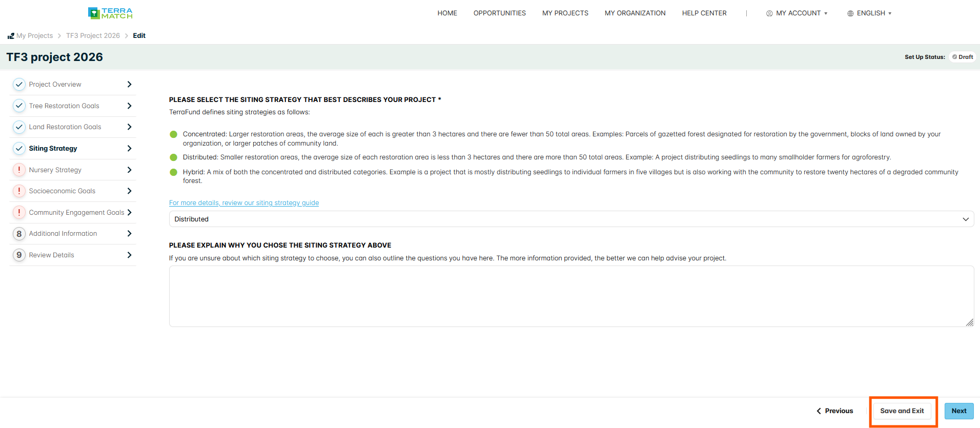
Task: Click the Land Restoration Goals checkmark icon
Action: coord(19,127)
